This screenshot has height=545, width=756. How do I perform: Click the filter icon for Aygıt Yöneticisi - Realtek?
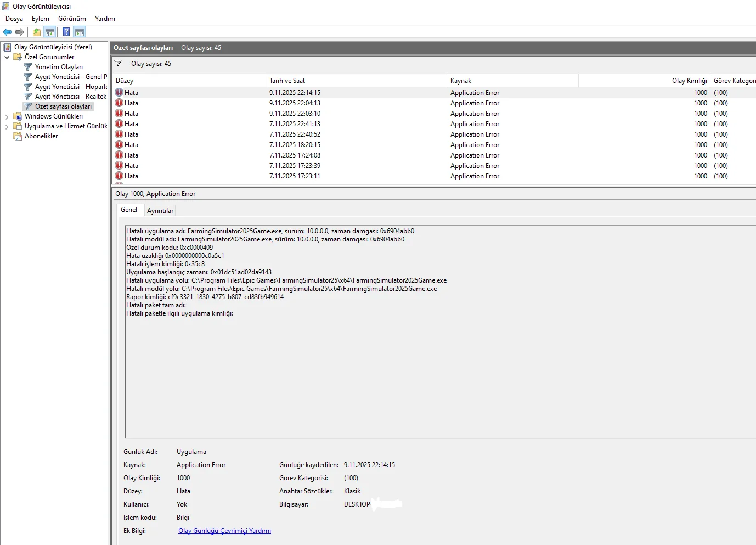click(x=28, y=97)
